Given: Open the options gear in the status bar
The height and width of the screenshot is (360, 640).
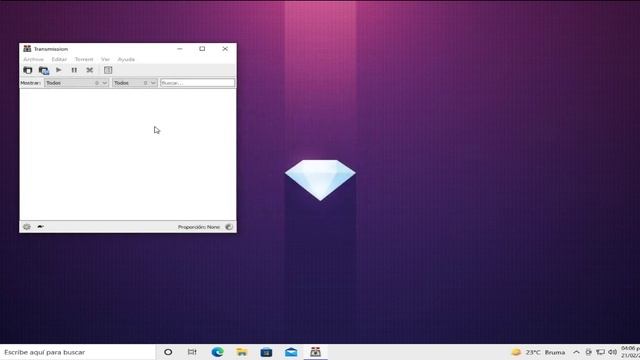Looking at the screenshot, I should [27, 227].
